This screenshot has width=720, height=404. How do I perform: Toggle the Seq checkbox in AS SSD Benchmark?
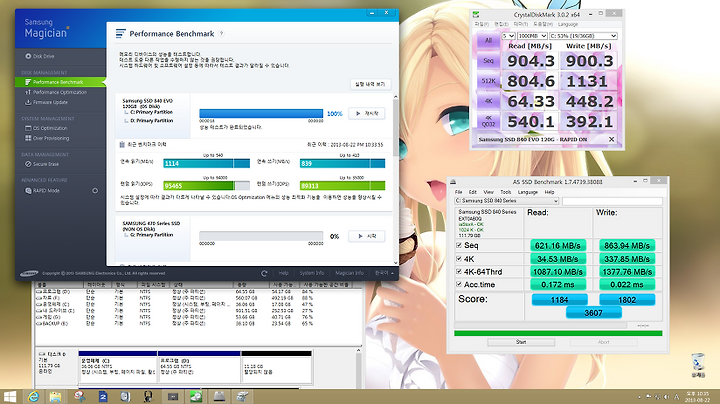(459, 245)
